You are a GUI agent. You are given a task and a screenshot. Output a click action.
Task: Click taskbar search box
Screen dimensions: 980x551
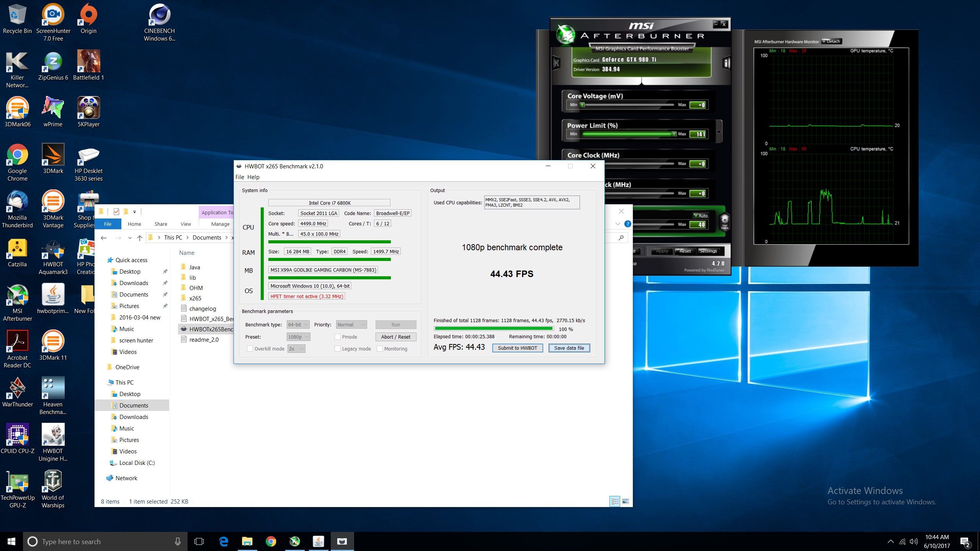pos(106,541)
